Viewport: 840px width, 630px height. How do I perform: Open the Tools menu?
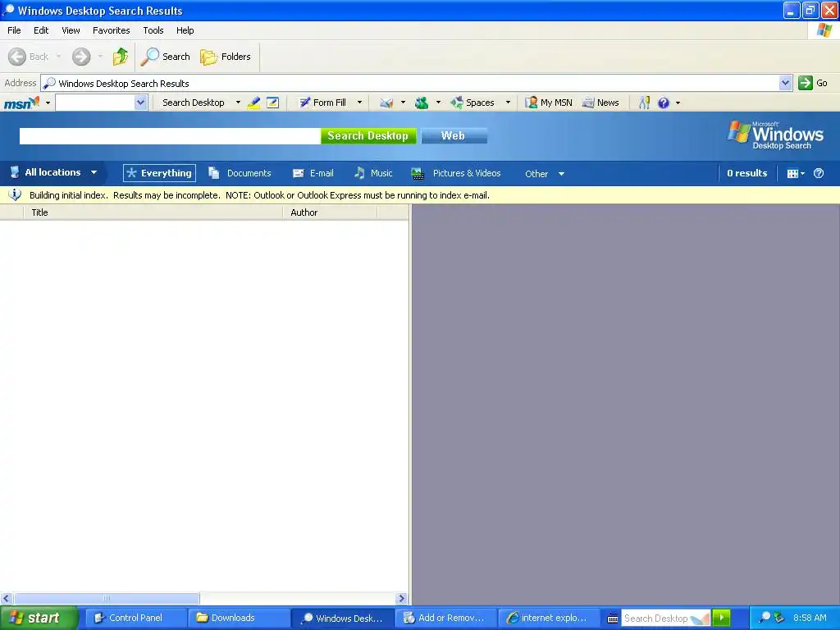point(153,30)
